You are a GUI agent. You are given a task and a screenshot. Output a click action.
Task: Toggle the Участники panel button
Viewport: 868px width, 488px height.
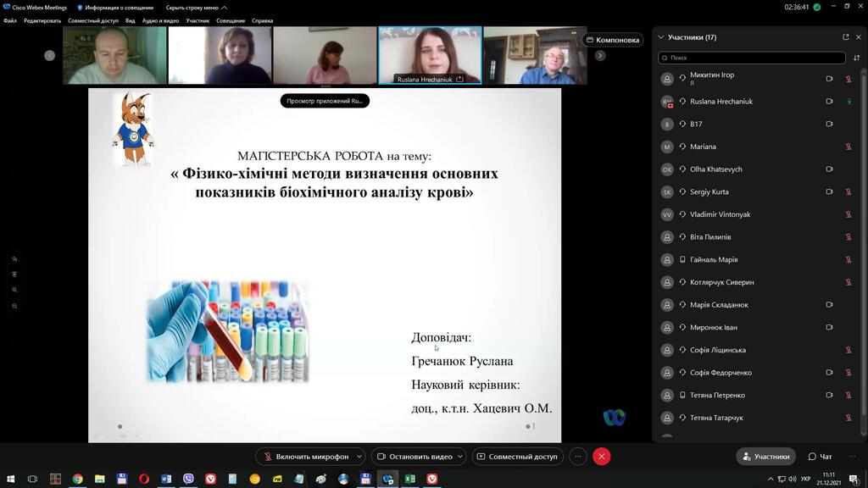765,457
